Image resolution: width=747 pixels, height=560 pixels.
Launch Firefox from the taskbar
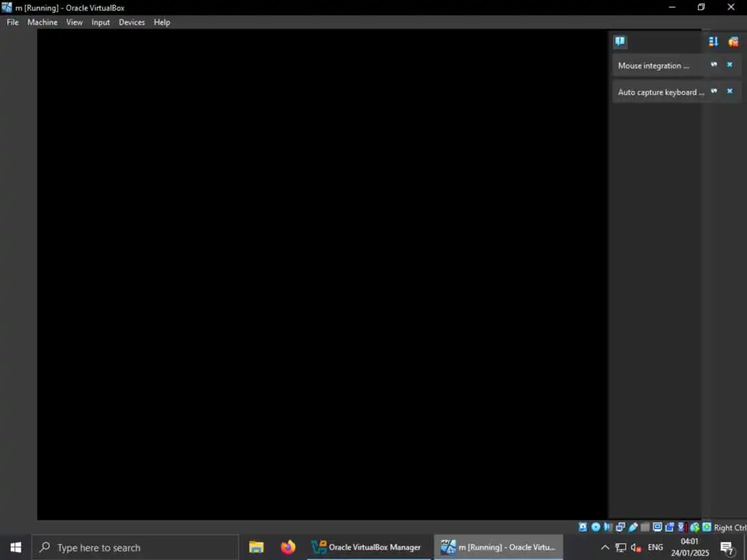(x=288, y=548)
